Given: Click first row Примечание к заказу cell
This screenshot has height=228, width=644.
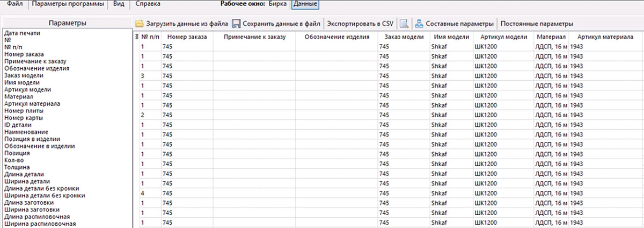Looking at the screenshot, I should (x=254, y=47).
